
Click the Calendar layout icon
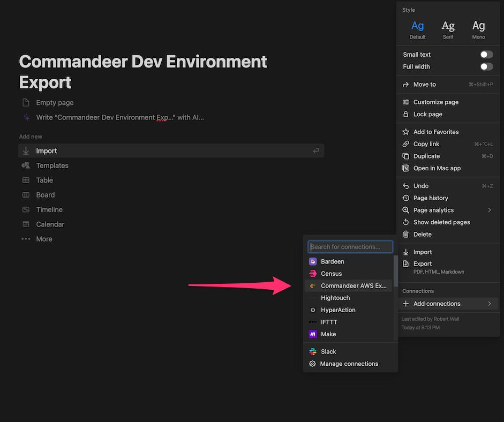coord(26,224)
